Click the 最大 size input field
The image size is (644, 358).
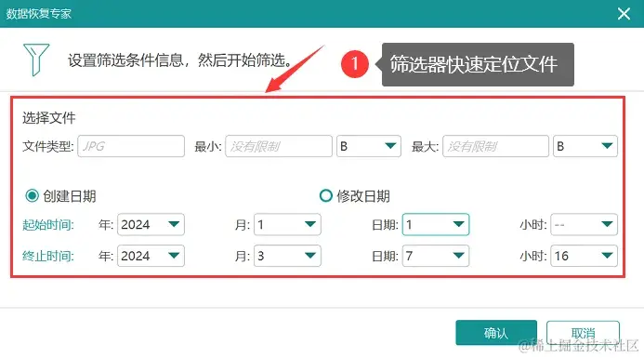(x=495, y=146)
